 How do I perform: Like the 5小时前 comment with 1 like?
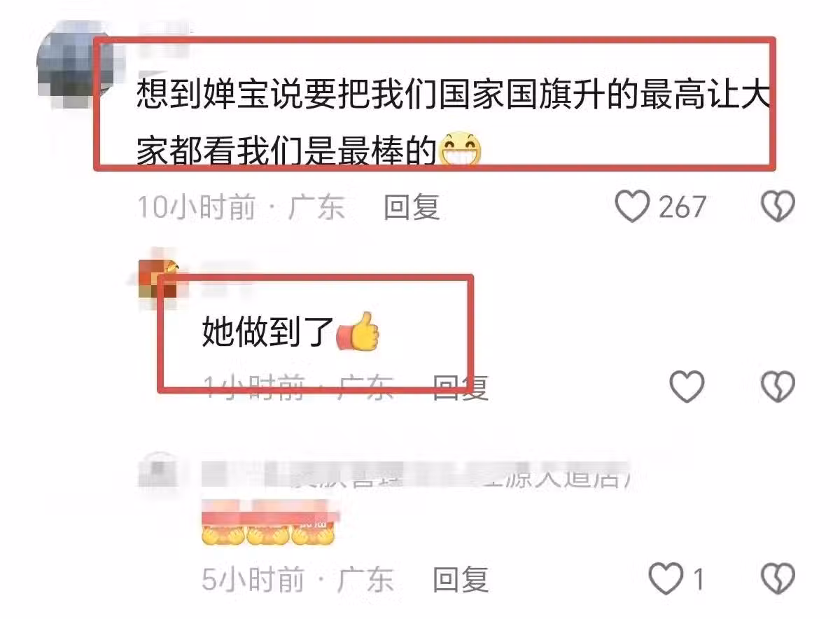[665, 580]
